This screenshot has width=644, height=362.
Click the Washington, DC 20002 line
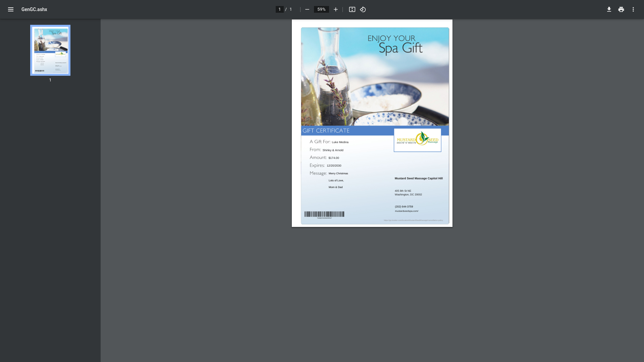408,194
